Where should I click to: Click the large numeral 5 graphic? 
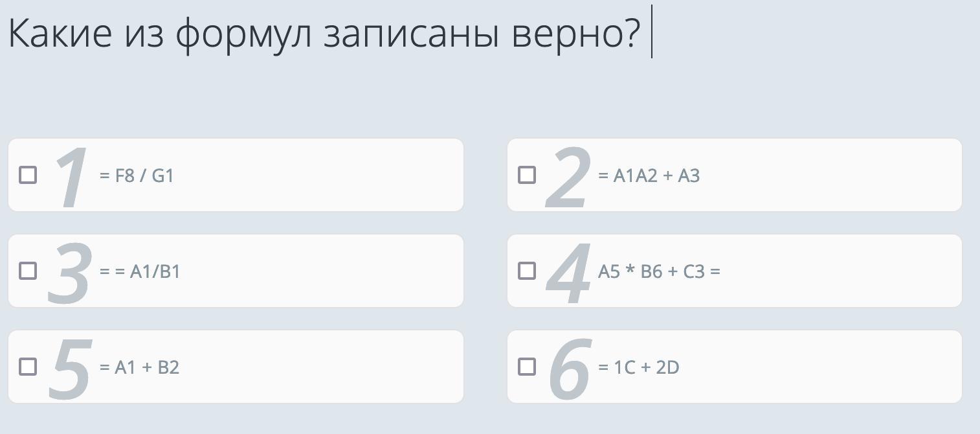pos(69,369)
